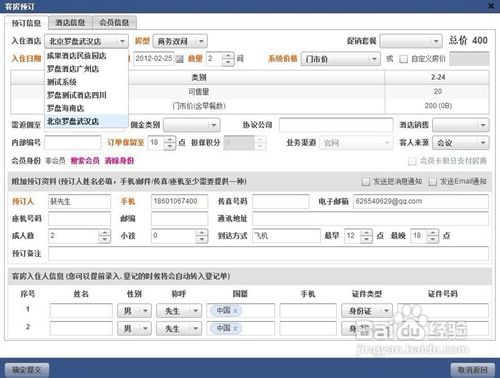The image size is (500, 378).
Task: Click the 协议公司 input field
Action: pyautogui.click(x=336, y=125)
